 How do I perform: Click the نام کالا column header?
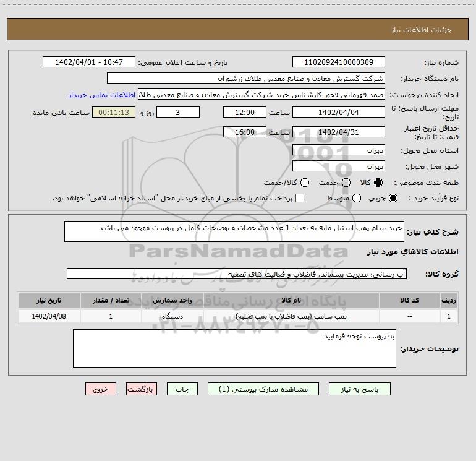291,300
